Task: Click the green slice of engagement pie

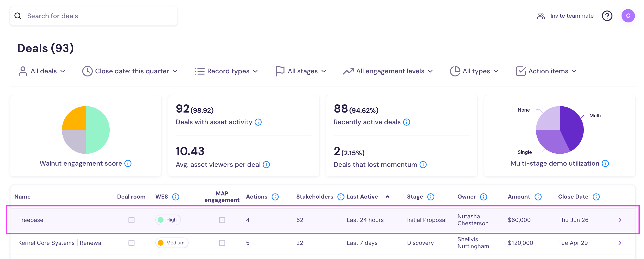Action: point(98,130)
